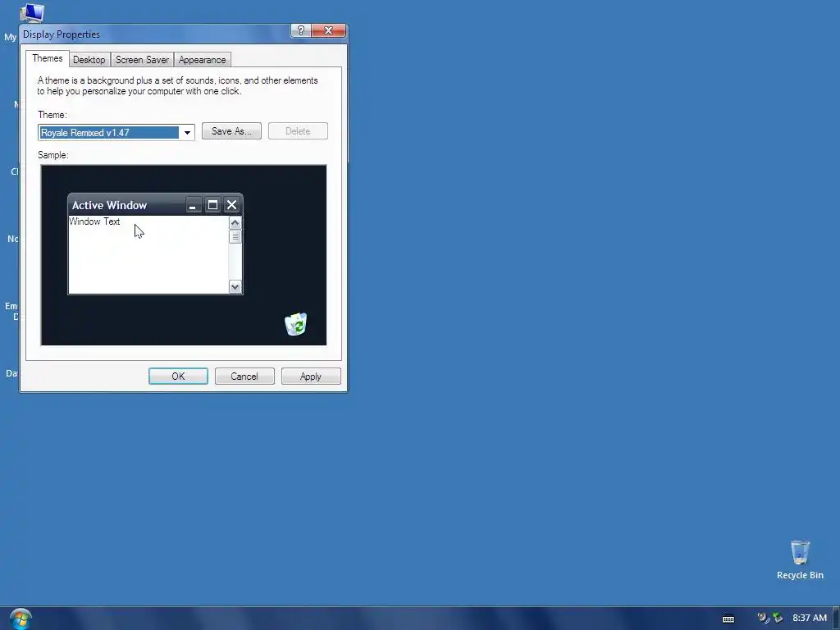Confirm with the OK button
The height and width of the screenshot is (630, 840).
click(x=178, y=376)
